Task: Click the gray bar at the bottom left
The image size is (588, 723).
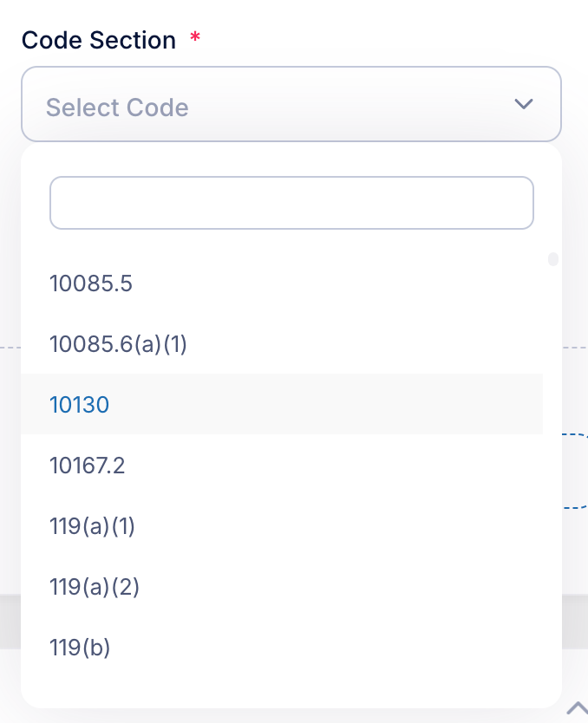Action: click(10, 622)
